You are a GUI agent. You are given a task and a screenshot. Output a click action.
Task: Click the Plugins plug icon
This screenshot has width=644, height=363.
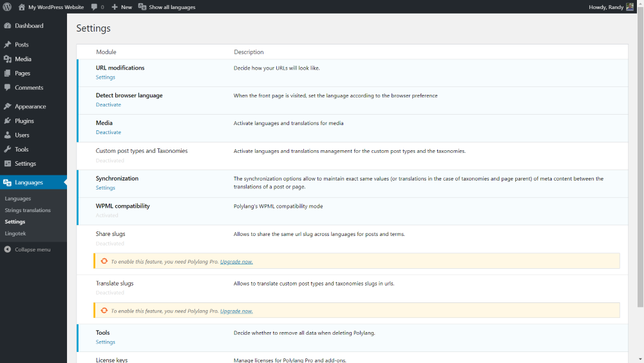[7, 121]
